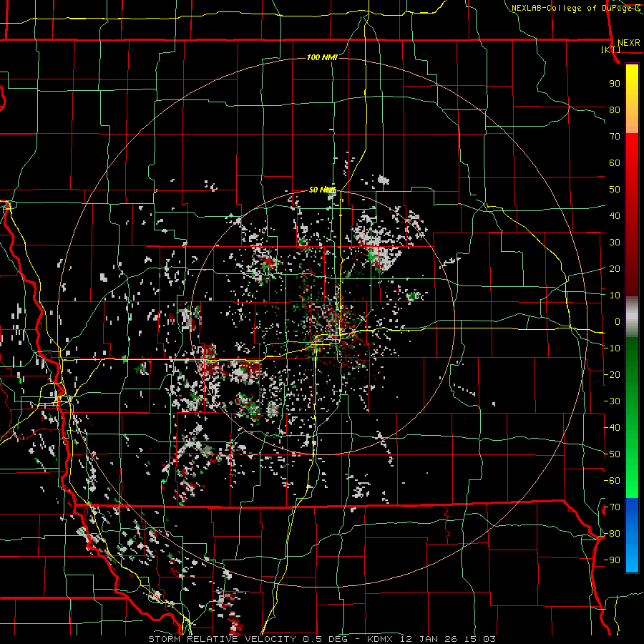Click the blue segment of the color bar

coord(632,535)
